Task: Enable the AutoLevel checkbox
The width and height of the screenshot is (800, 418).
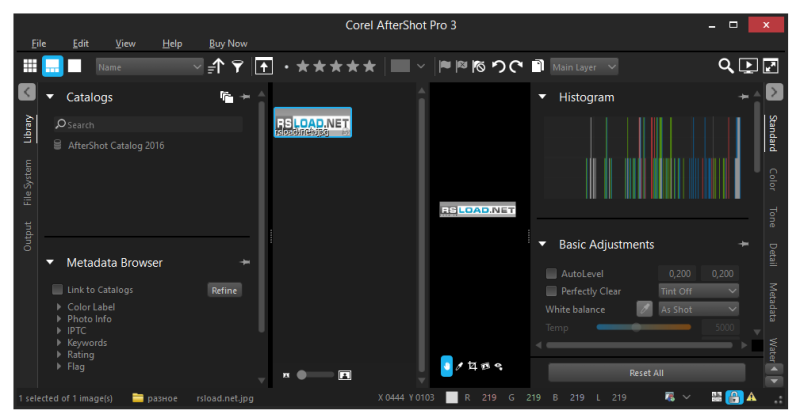Action: (551, 274)
